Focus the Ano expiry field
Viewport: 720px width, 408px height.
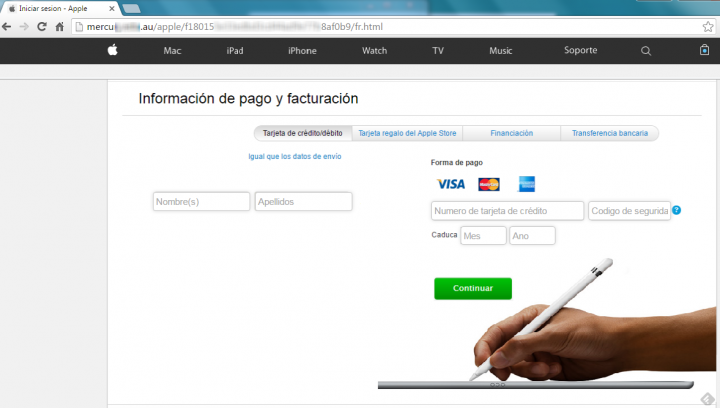click(x=532, y=235)
